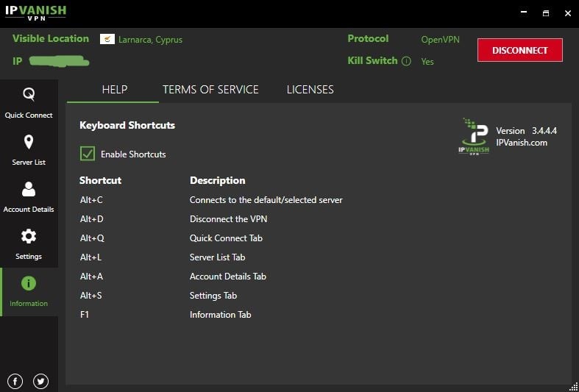Click the Keyboard Shortcuts heading

point(127,126)
